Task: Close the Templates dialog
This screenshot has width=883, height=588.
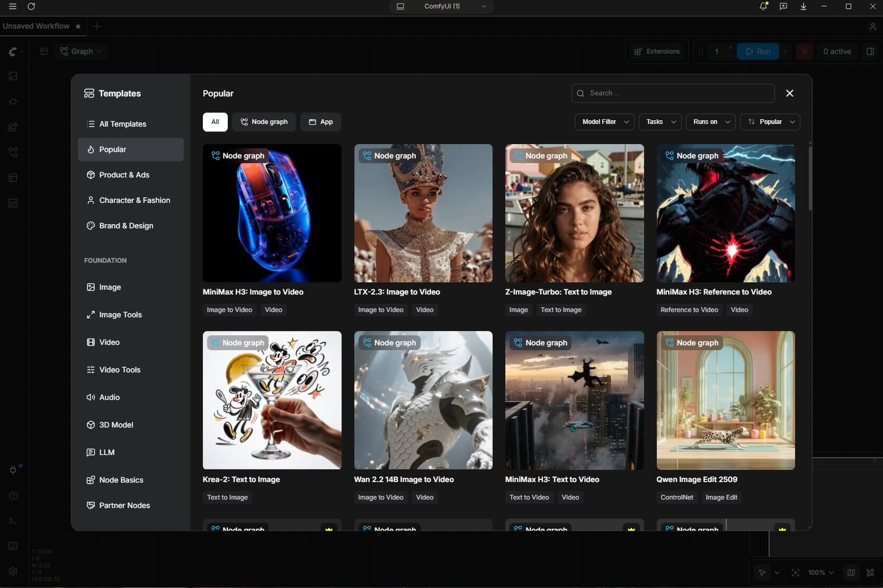Action: (790, 93)
